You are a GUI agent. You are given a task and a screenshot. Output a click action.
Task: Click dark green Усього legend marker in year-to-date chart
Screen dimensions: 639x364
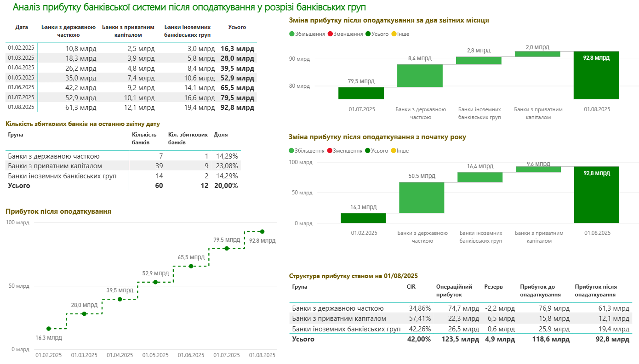(368, 151)
